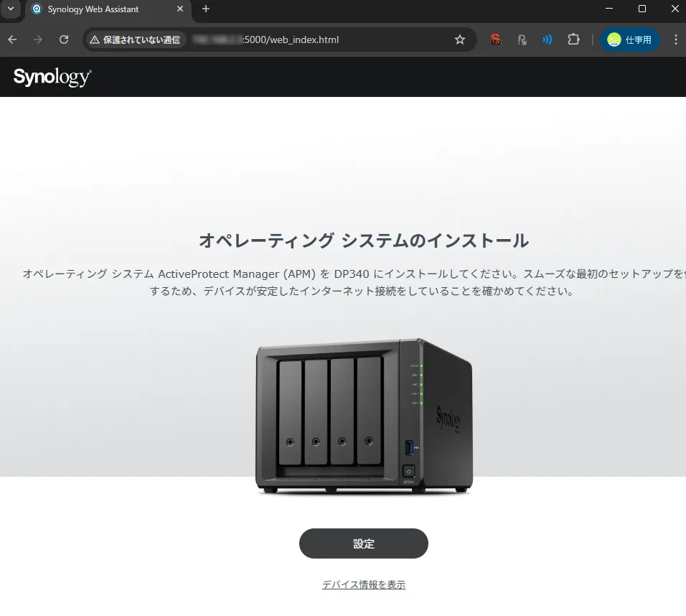
Task: Open the Extensions puzzle-piece menu
Action: tap(573, 39)
